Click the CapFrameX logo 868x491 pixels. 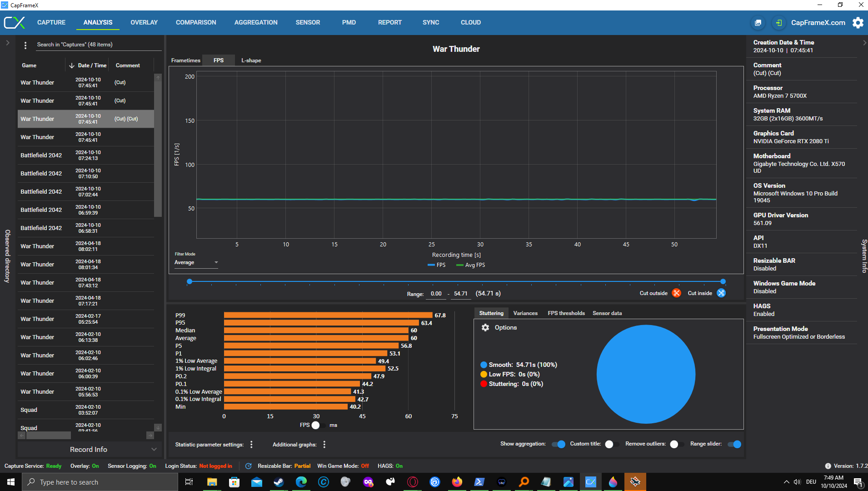15,23
